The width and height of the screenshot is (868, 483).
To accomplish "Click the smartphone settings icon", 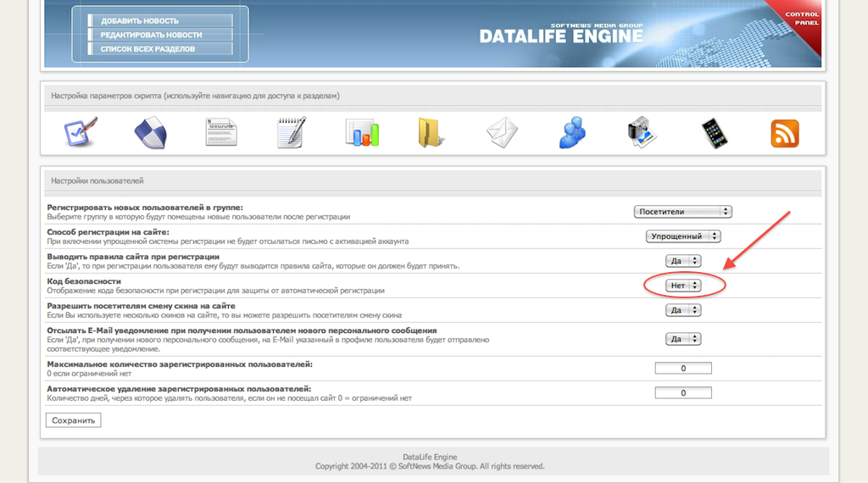I will pos(714,133).
